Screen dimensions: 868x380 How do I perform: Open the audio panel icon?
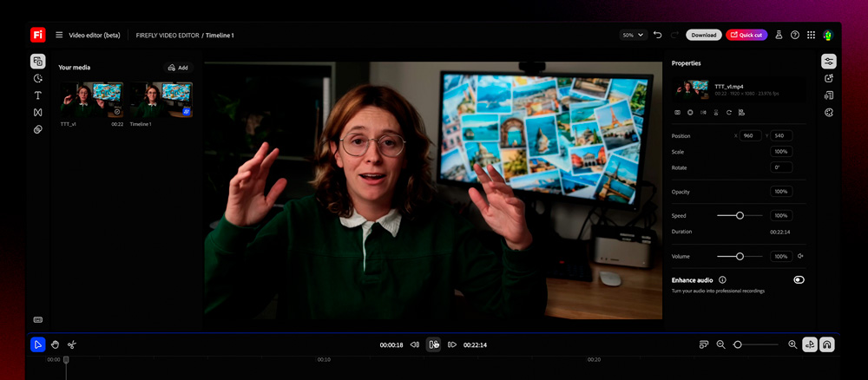click(x=829, y=95)
